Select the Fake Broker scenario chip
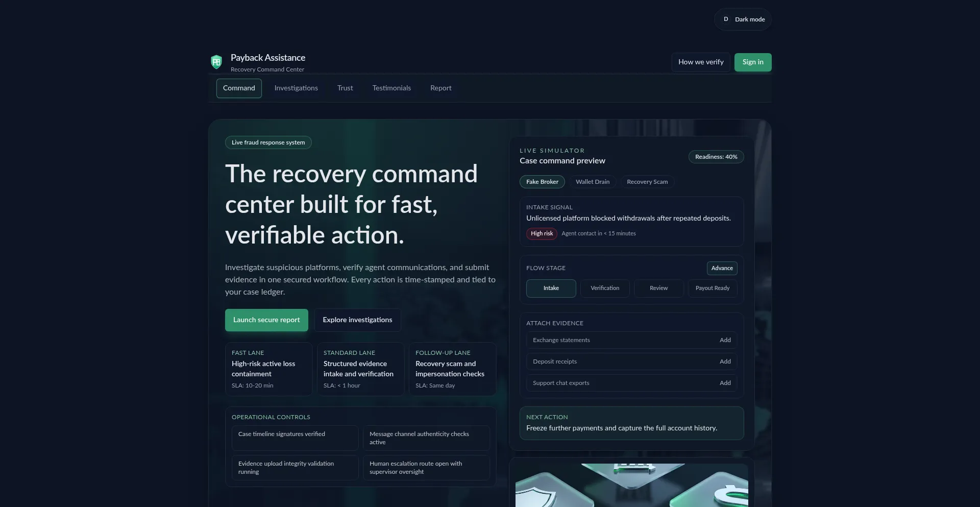The image size is (980, 507). (542, 182)
